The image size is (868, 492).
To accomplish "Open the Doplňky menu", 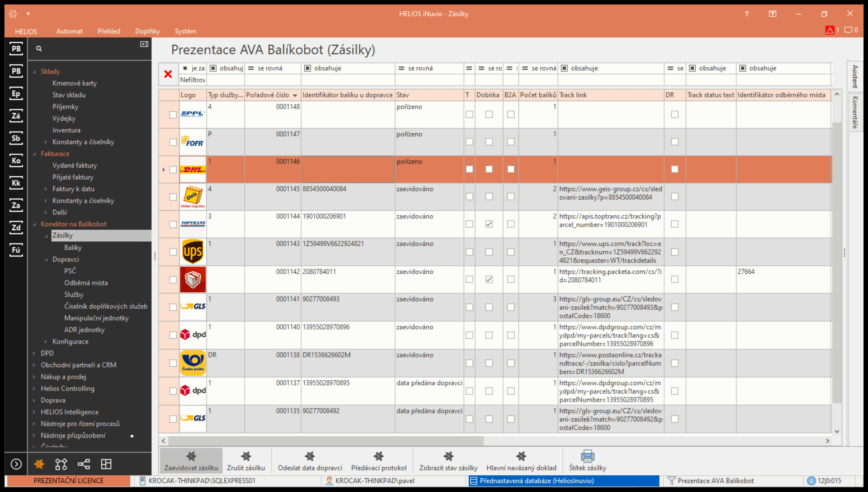I will coord(147,31).
